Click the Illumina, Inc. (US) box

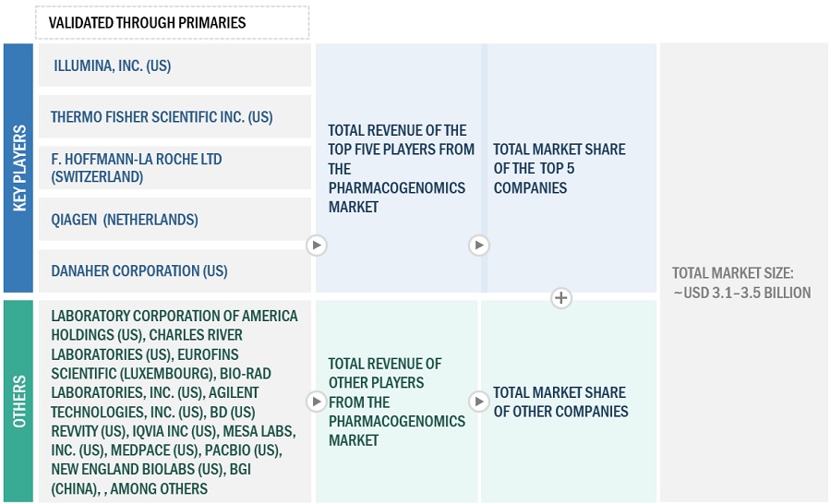174,66
